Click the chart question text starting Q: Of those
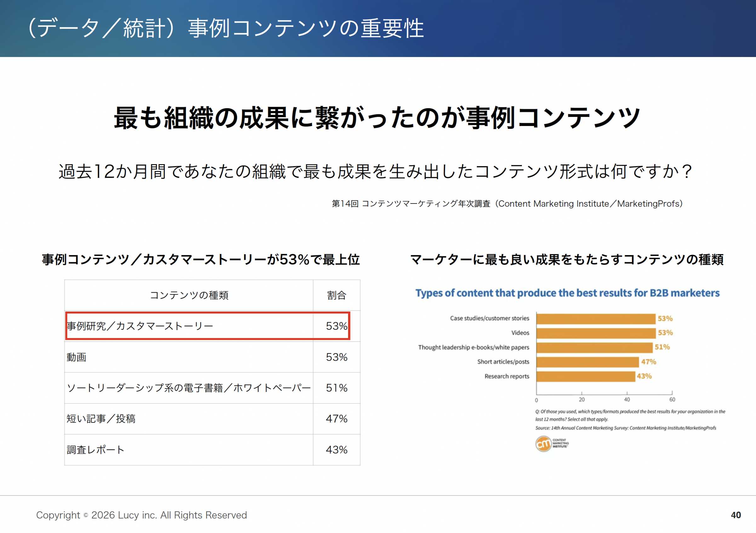 (630, 416)
